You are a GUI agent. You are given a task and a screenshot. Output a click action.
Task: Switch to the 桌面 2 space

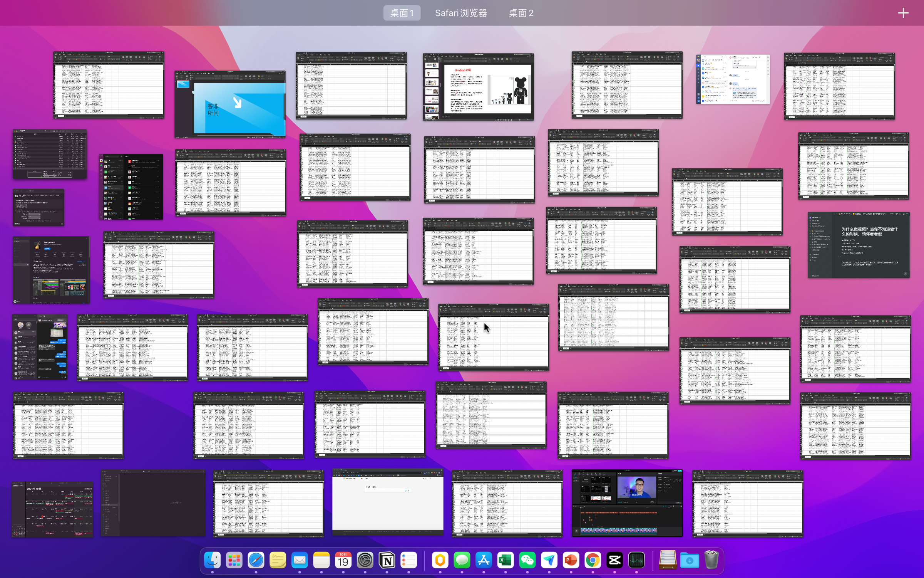[x=521, y=13]
